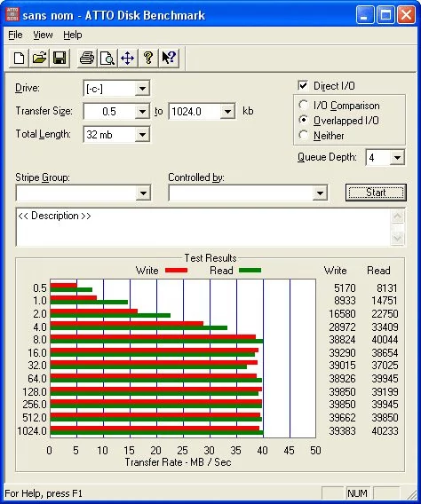
Task: Open the View menu
Action: pos(43,35)
